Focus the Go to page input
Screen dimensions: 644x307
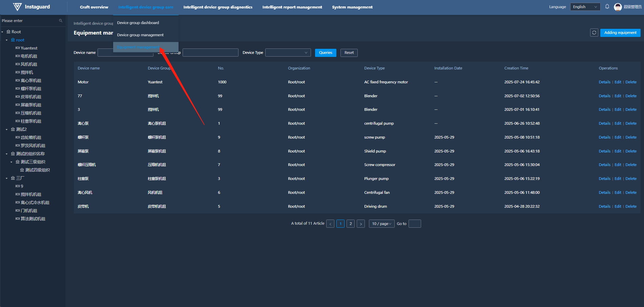coord(415,224)
